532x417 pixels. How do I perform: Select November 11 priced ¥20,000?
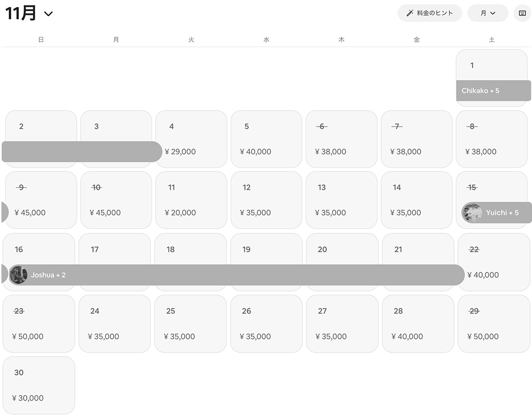[191, 200]
